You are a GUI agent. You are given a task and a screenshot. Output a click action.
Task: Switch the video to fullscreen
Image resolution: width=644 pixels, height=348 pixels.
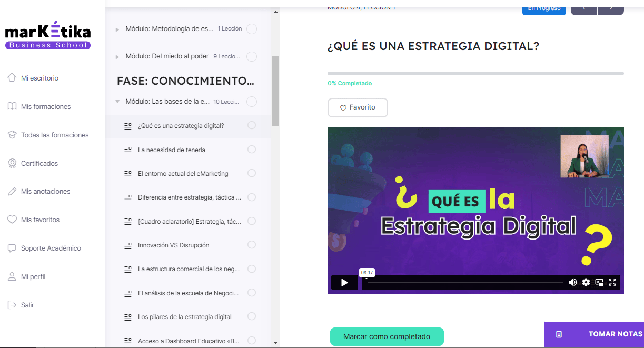pos(612,283)
